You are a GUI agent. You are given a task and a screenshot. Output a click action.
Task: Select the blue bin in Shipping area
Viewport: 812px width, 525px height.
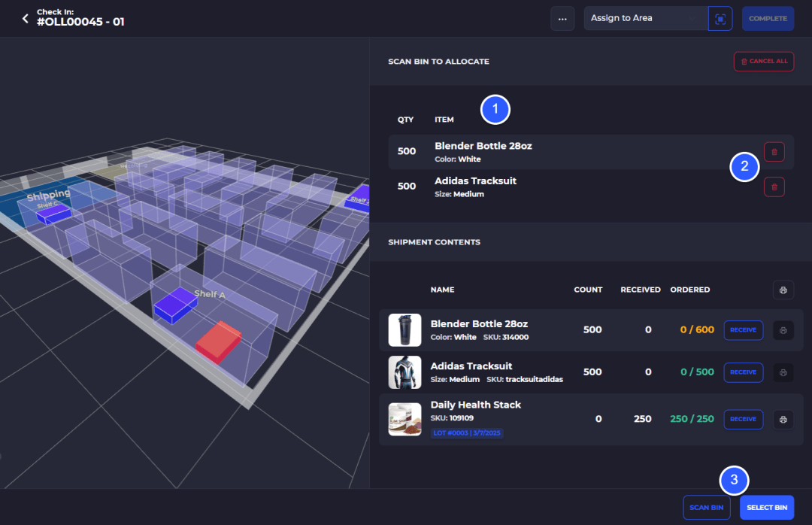(53, 214)
